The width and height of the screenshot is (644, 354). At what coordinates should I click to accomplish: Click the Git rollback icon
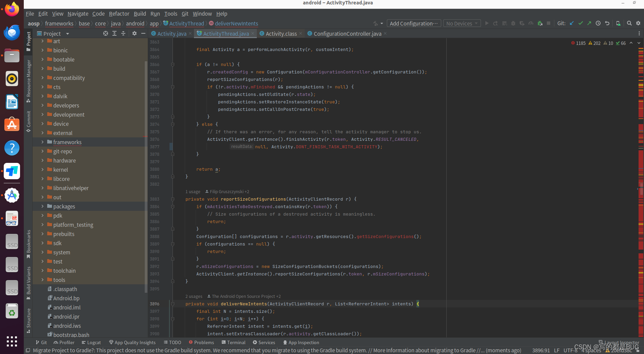(x=607, y=23)
